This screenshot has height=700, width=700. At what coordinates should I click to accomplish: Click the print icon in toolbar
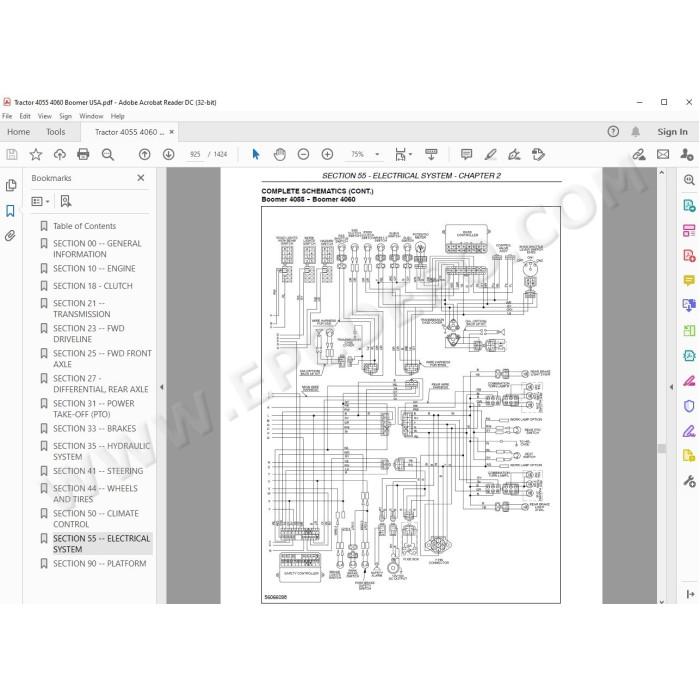pyautogui.click(x=83, y=154)
